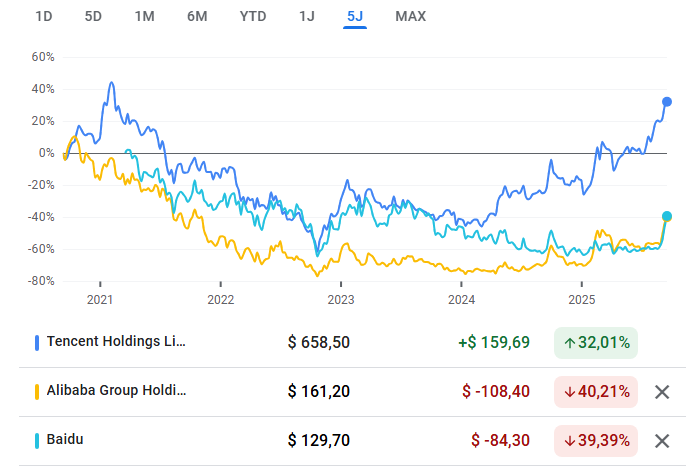The width and height of the screenshot is (695, 470).
Task: Expand chart to MAX range
Action: pyautogui.click(x=410, y=16)
